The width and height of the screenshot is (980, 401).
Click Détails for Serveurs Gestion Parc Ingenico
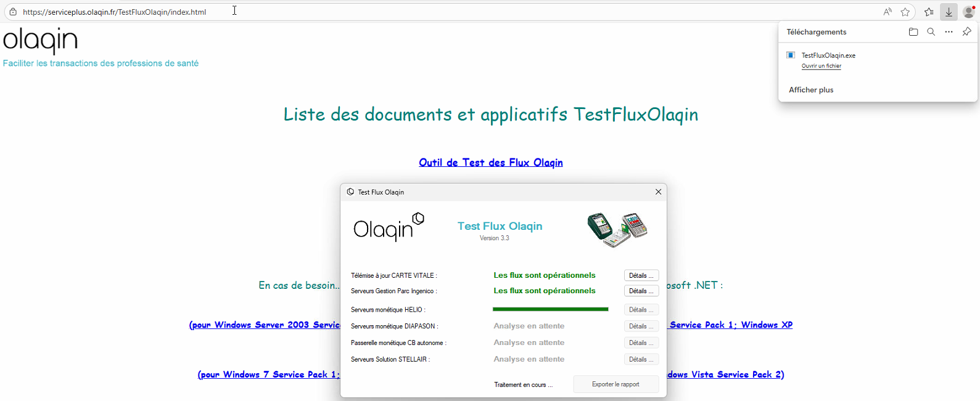641,291
